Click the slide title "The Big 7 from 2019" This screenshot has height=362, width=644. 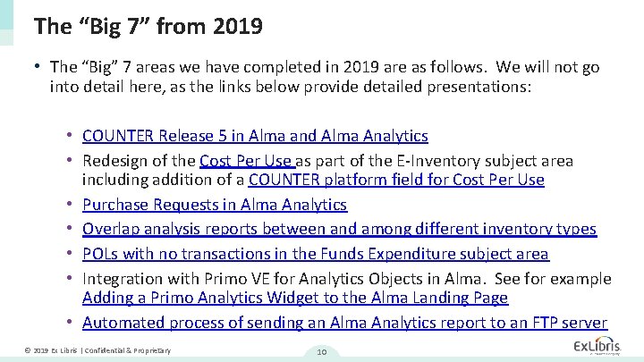[148, 26]
